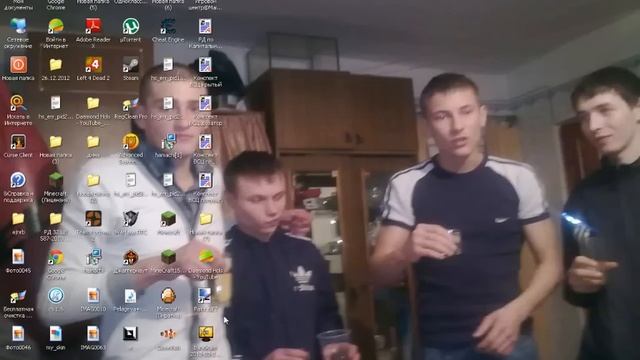Launch the Team Fortress 2 crosshair icon
The height and width of the screenshot is (360, 640).
click(93, 218)
